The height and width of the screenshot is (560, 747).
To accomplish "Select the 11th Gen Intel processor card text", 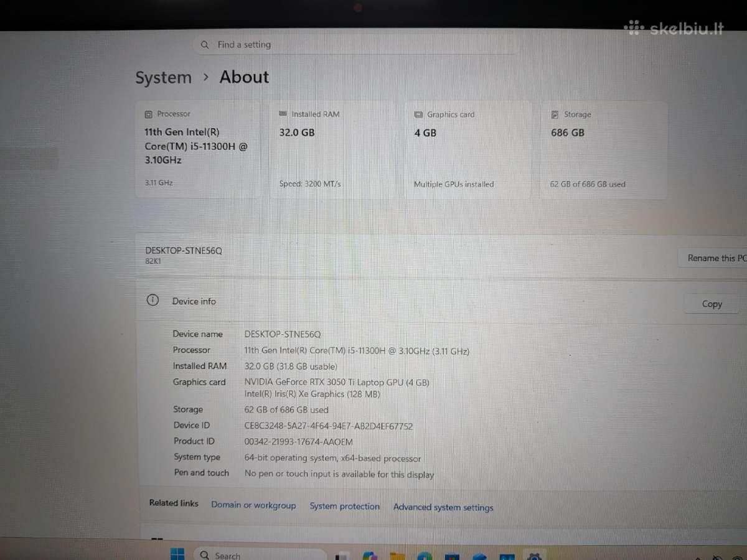I will pos(195,146).
